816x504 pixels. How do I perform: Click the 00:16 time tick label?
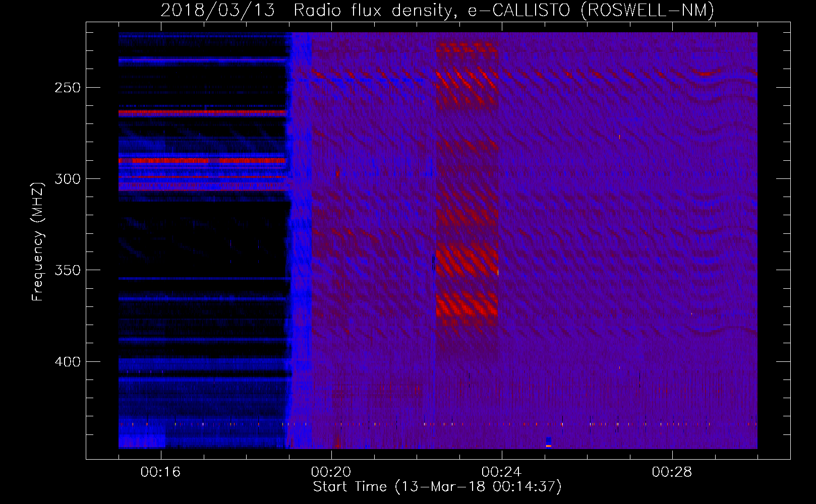pos(161,472)
